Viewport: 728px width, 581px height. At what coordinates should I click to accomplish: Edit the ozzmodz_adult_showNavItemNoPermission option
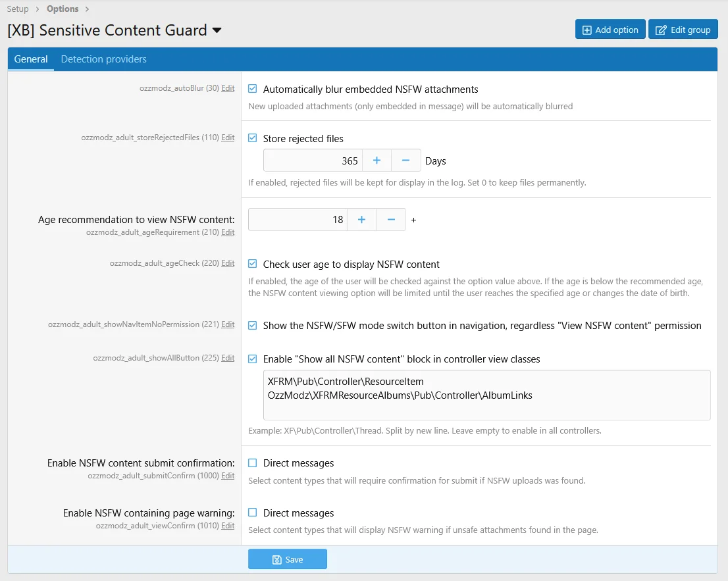228,324
